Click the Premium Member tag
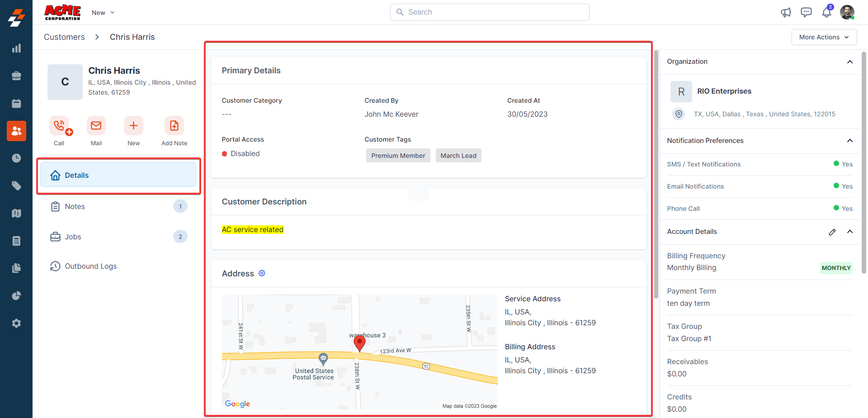The height and width of the screenshot is (418, 868). click(398, 156)
